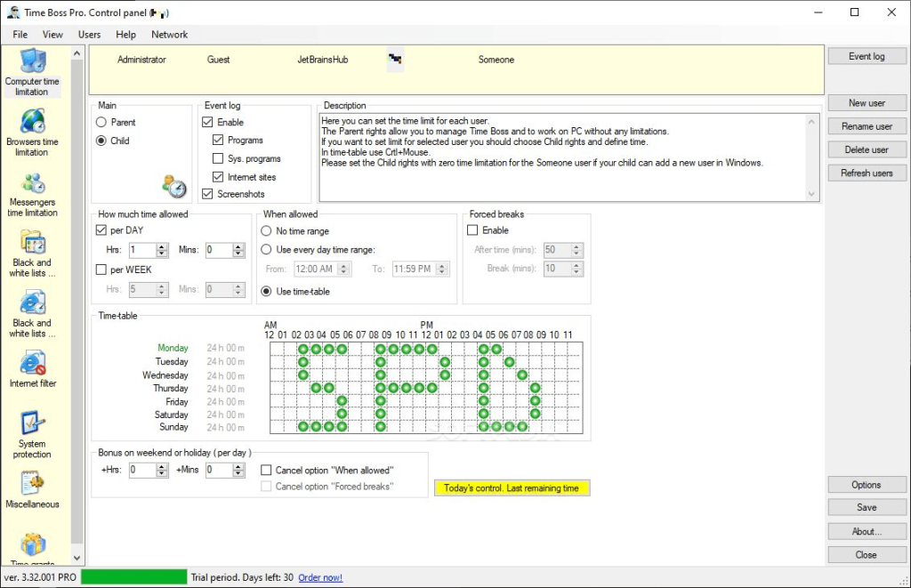Image resolution: width=911 pixels, height=588 pixels.
Task: Open first Black and white lists icon
Action: 33,254
